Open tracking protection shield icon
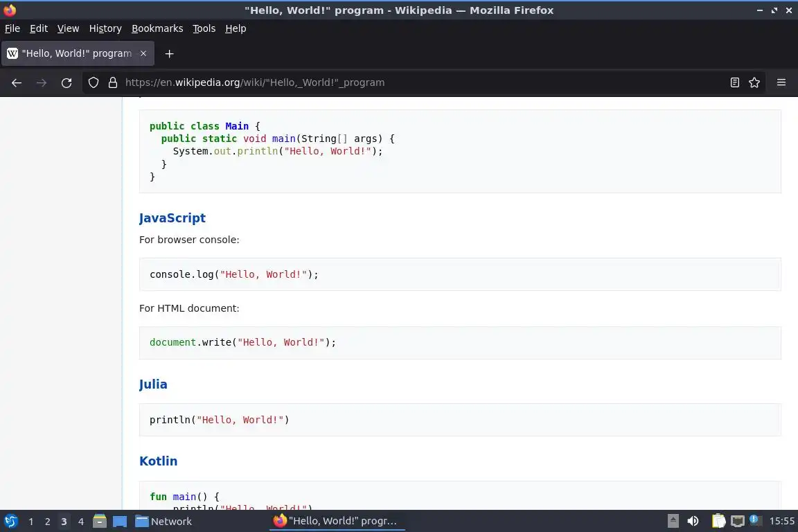The height and width of the screenshot is (532, 798). click(x=93, y=82)
